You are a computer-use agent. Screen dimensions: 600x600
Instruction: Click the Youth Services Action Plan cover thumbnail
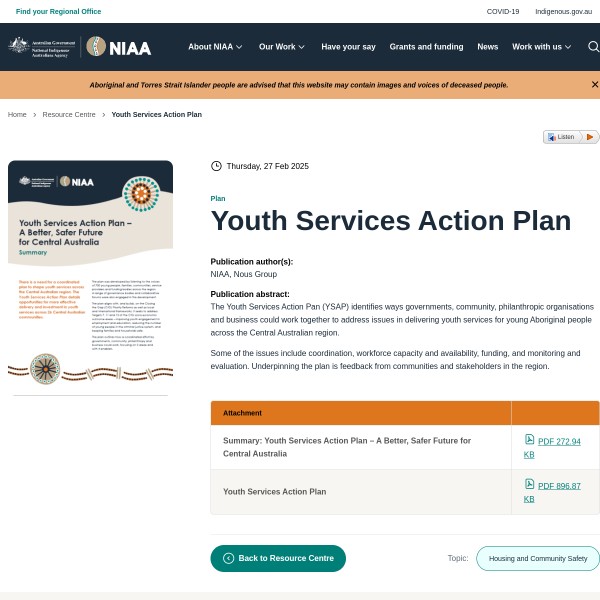(x=90, y=276)
